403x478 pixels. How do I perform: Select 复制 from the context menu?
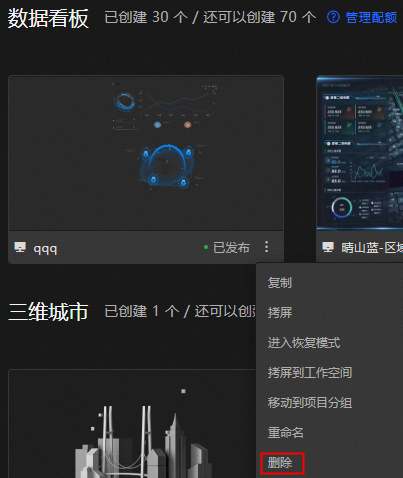click(x=280, y=283)
